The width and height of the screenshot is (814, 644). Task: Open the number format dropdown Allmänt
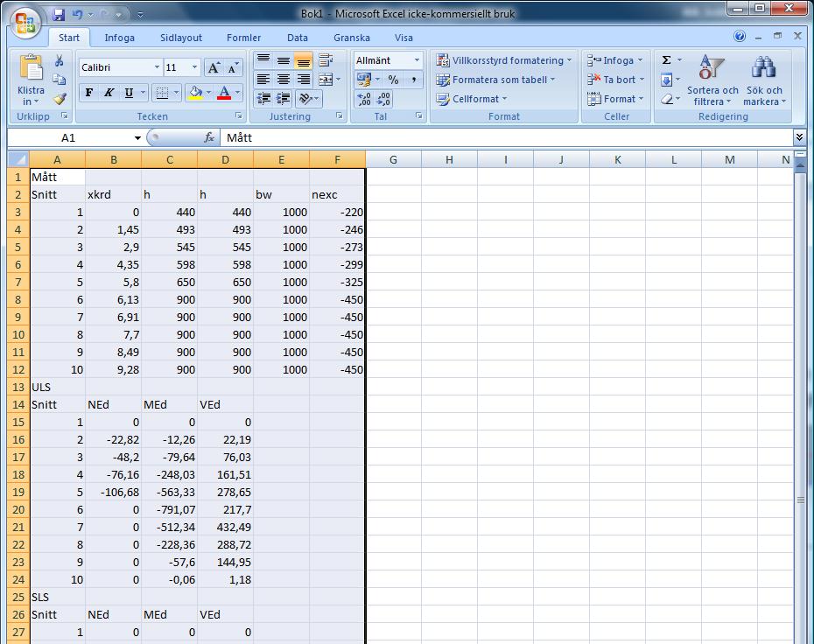[x=417, y=60]
